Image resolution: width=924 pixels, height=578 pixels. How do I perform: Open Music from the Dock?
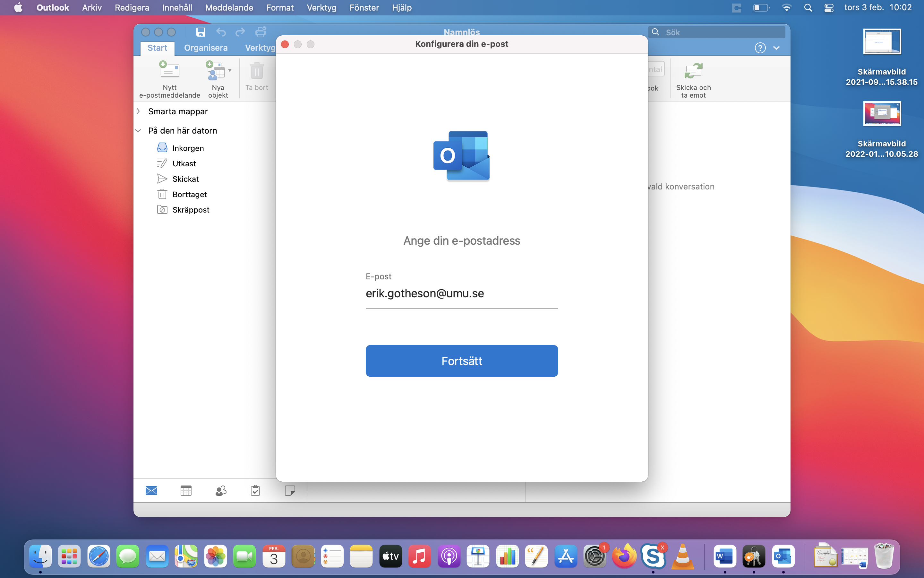(420, 556)
